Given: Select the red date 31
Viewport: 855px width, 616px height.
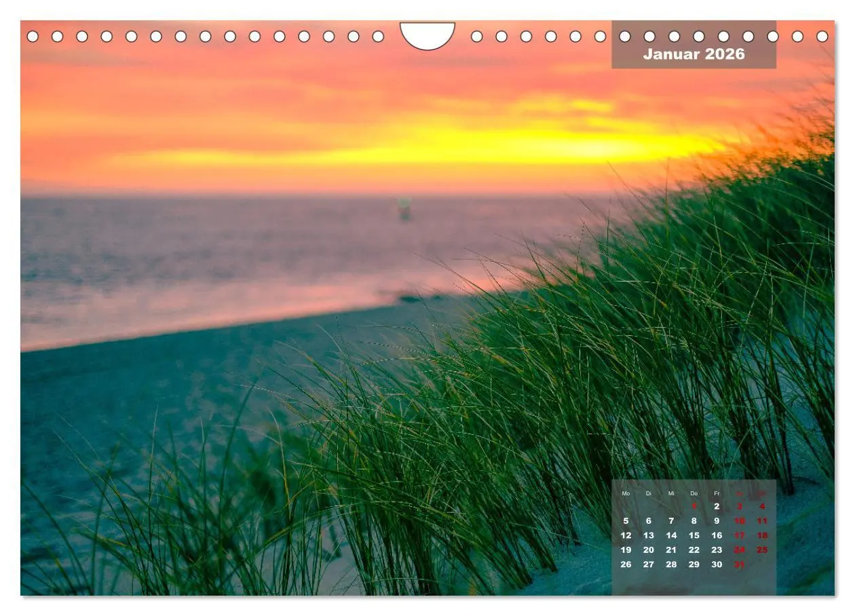Looking at the screenshot, I should pyautogui.click(x=740, y=564).
